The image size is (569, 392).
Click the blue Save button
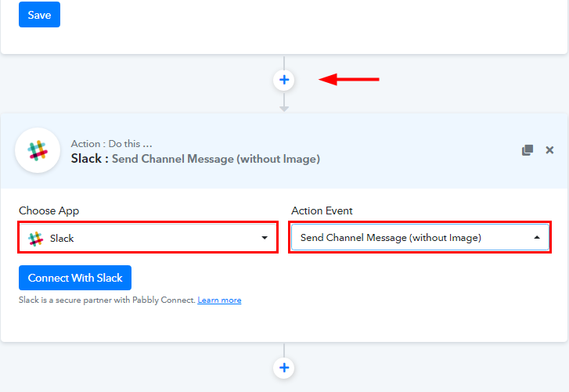[39, 15]
